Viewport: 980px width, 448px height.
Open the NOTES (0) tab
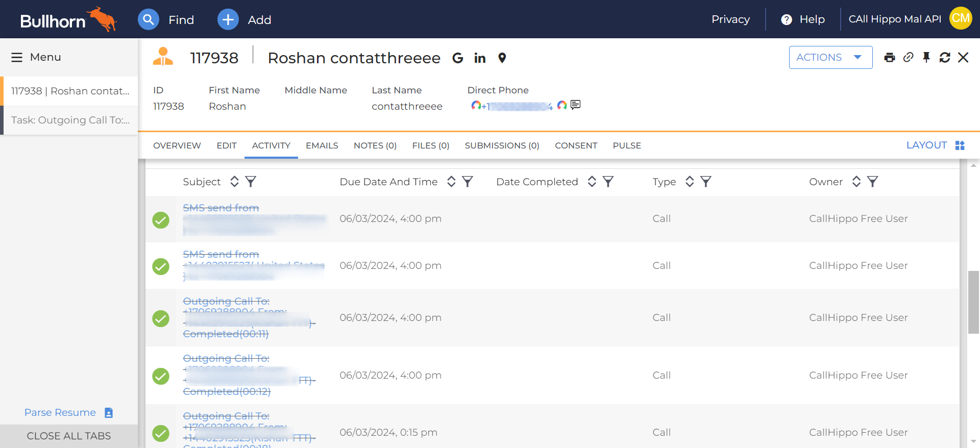tap(375, 145)
